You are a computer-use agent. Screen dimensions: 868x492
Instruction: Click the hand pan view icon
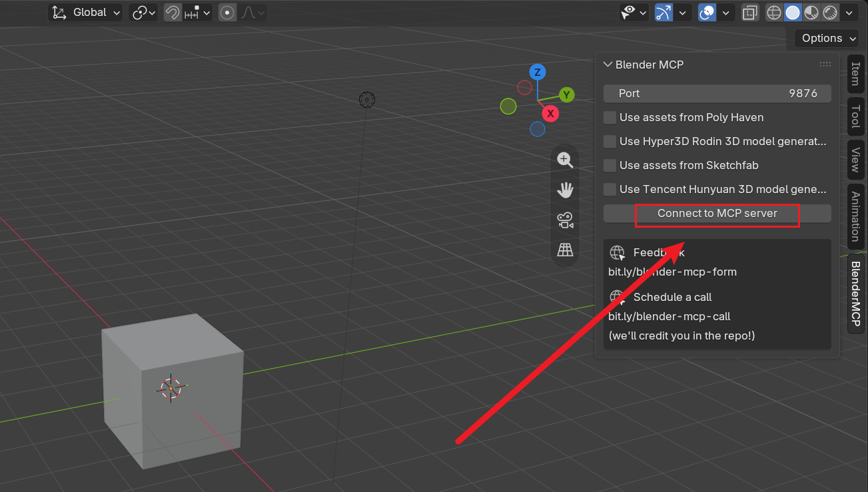pos(565,190)
